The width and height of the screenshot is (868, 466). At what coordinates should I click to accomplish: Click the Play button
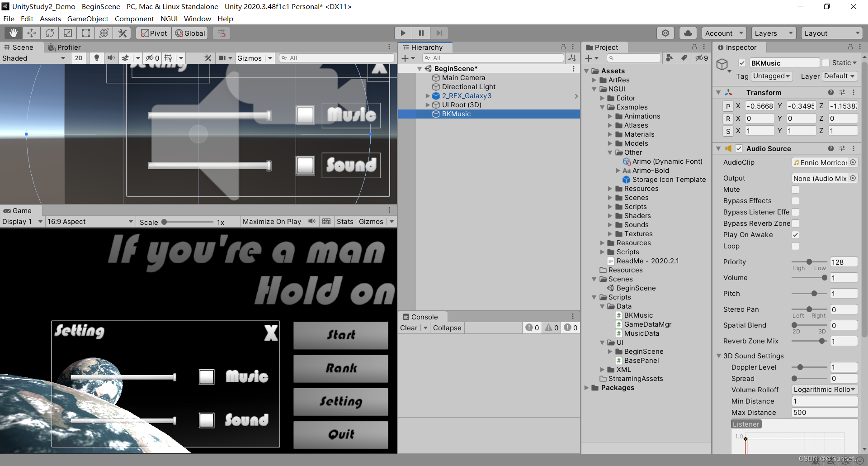[x=403, y=33]
